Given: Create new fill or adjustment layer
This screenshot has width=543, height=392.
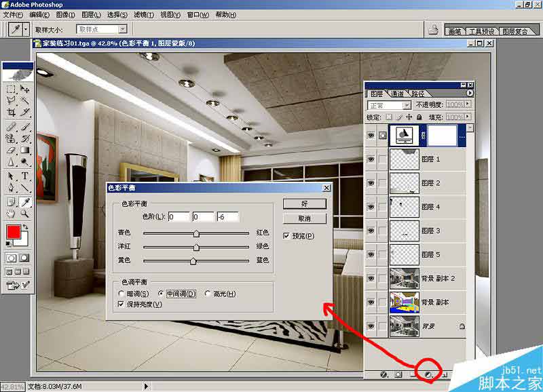Looking at the screenshot, I should (x=428, y=374).
